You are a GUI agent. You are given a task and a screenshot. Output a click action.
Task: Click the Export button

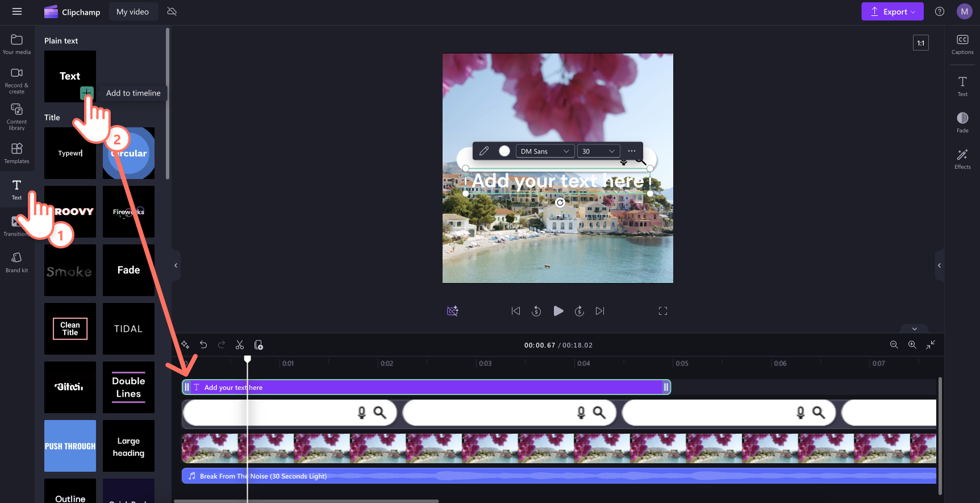pos(892,11)
